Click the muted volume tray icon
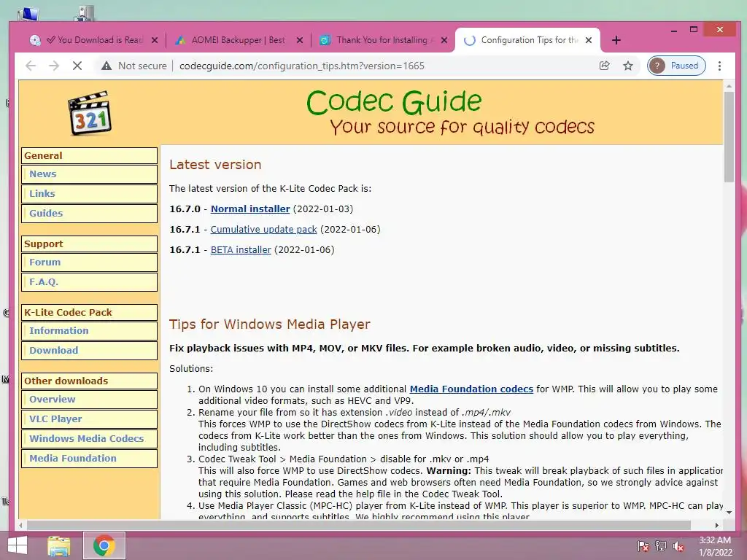This screenshot has height=560, width=747. [x=678, y=546]
